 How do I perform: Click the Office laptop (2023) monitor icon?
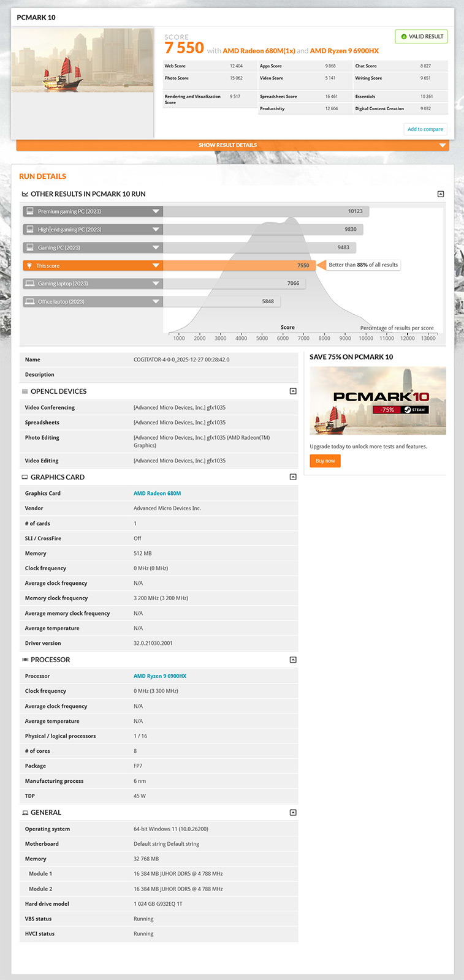tap(29, 301)
